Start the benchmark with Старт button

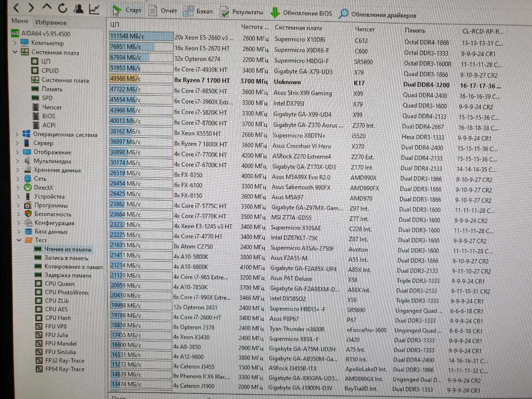point(127,10)
